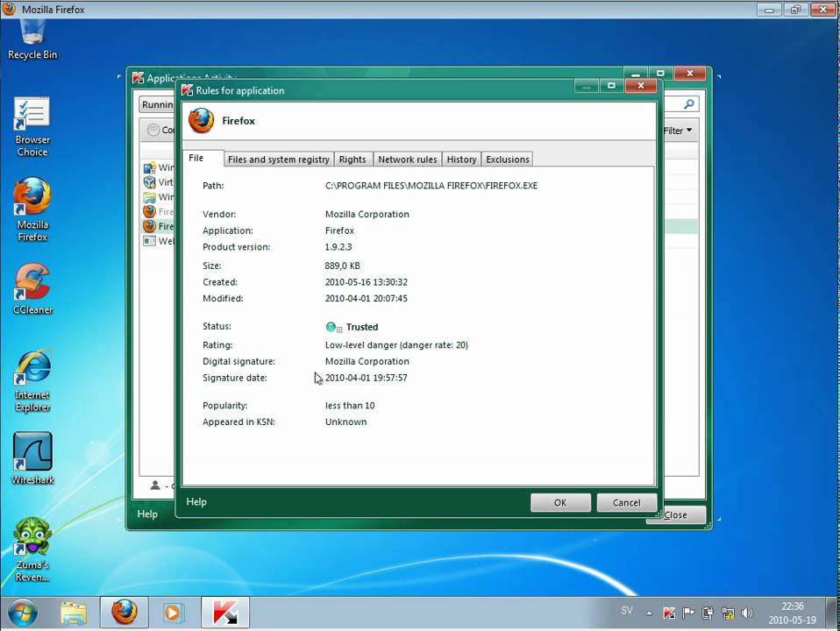Open Help link in Applications Activity window
This screenshot has height=631, width=840.
(x=147, y=514)
